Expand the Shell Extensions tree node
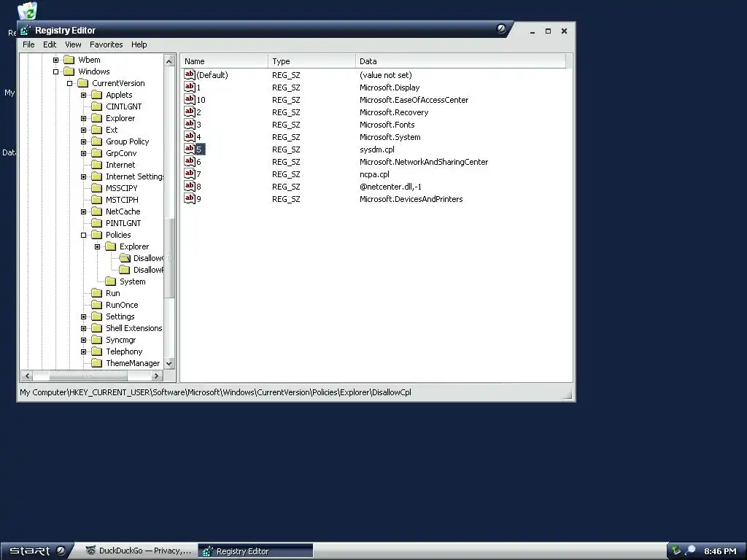This screenshot has height=560, width=747. pos(83,328)
